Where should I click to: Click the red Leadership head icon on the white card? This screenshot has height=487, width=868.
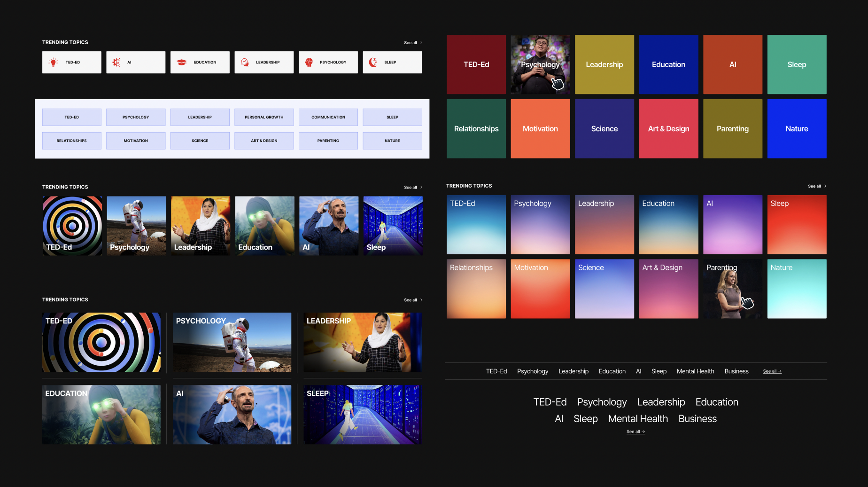[x=245, y=62]
